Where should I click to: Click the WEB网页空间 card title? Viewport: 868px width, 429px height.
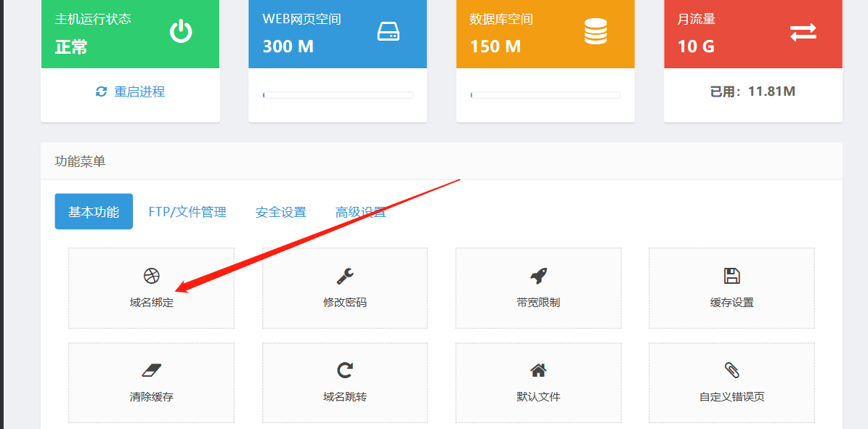coord(301,19)
